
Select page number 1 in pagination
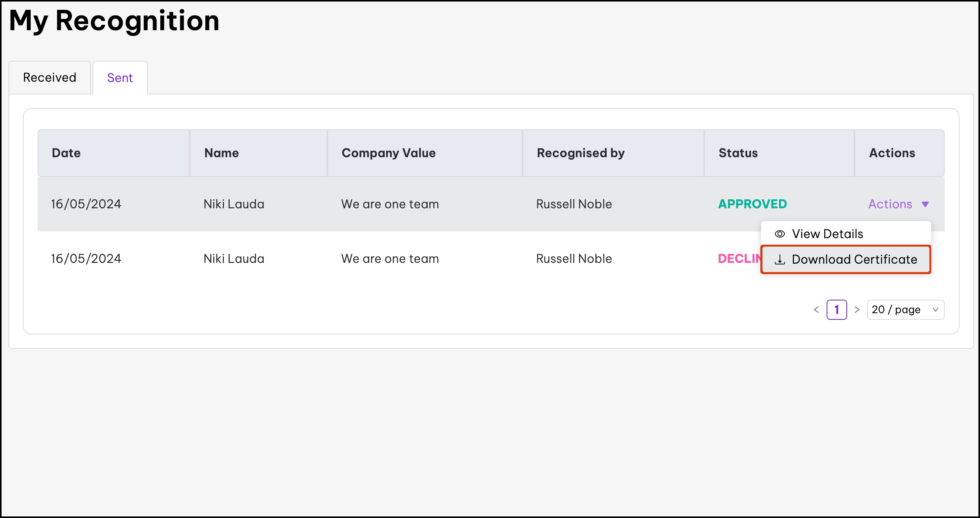click(837, 310)
